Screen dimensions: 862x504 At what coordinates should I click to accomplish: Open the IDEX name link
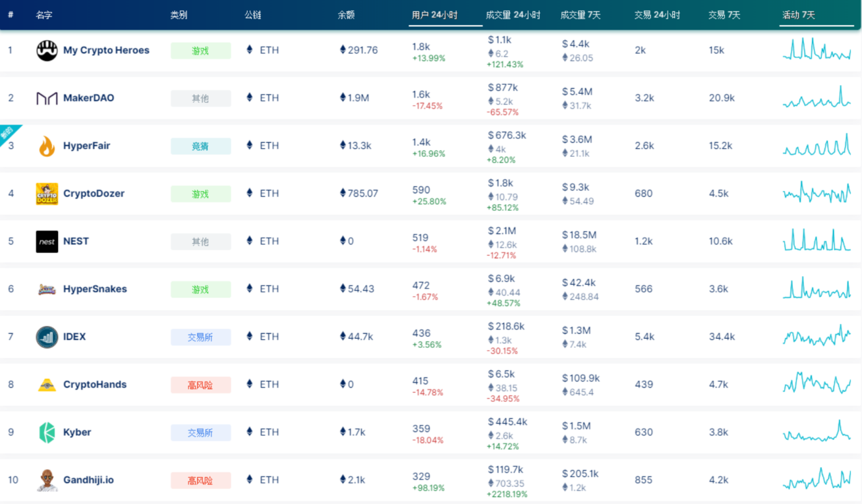coord(74,337)
